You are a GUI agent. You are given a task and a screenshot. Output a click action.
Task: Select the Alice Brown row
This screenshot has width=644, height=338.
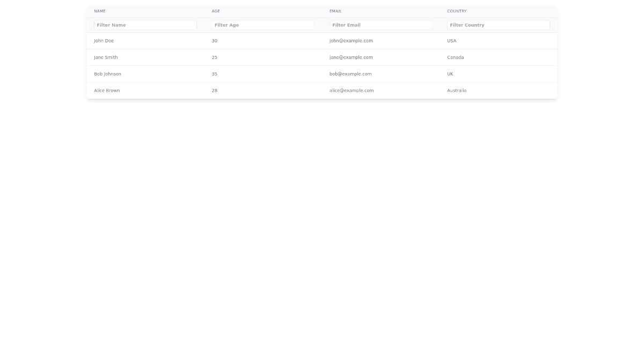107,91
